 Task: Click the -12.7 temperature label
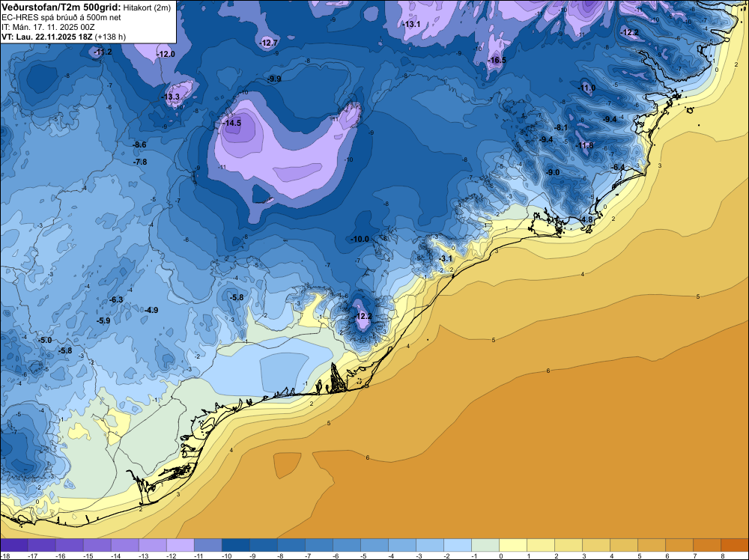(268, 43)
